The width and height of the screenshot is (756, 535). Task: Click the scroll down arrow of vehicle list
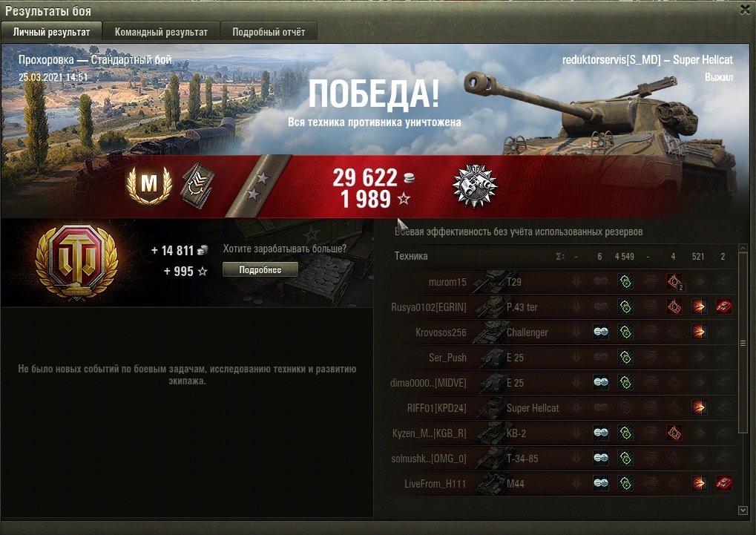[743, 510]
